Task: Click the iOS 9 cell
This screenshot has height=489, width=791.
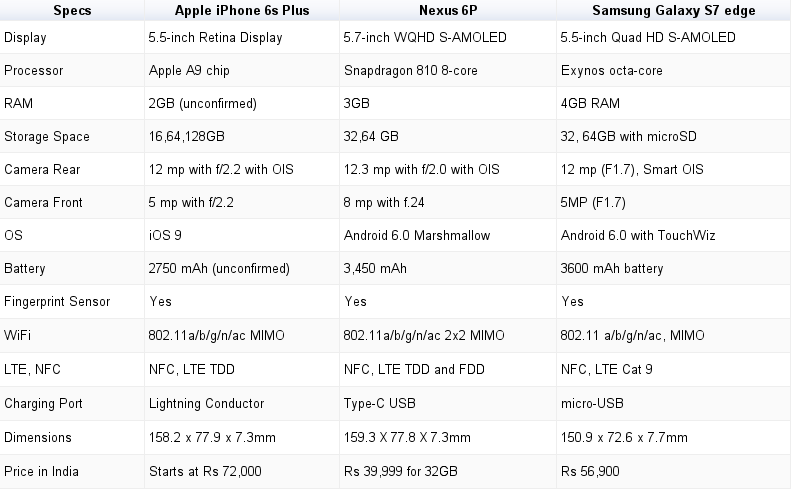Action: [x=165, y=236]
